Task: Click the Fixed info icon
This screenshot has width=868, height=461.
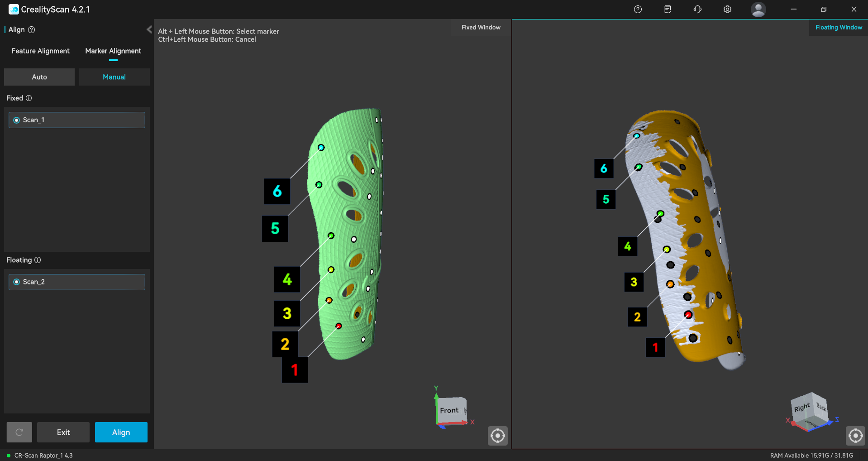Action: click(29, 98)
